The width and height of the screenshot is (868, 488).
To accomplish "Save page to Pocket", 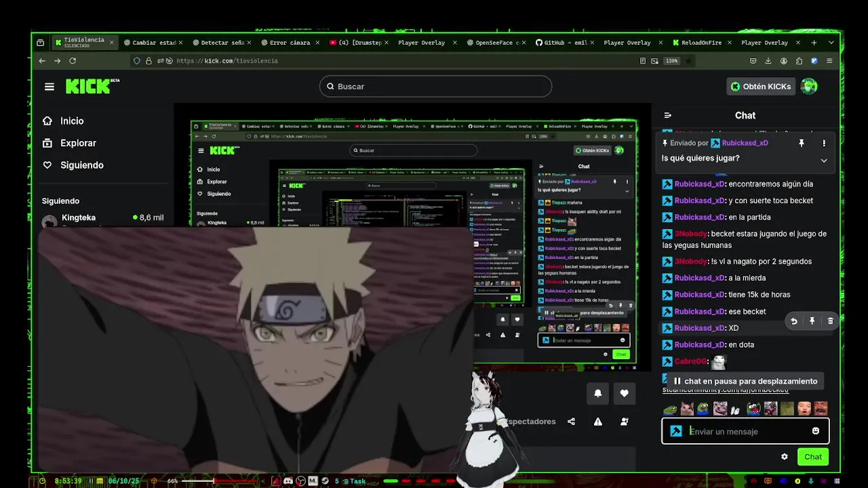I will click(753, 61).
